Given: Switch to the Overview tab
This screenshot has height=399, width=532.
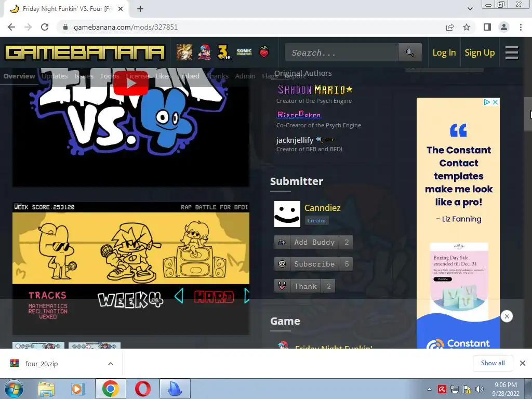Looking at the screenshot, I should click(19, 76).
